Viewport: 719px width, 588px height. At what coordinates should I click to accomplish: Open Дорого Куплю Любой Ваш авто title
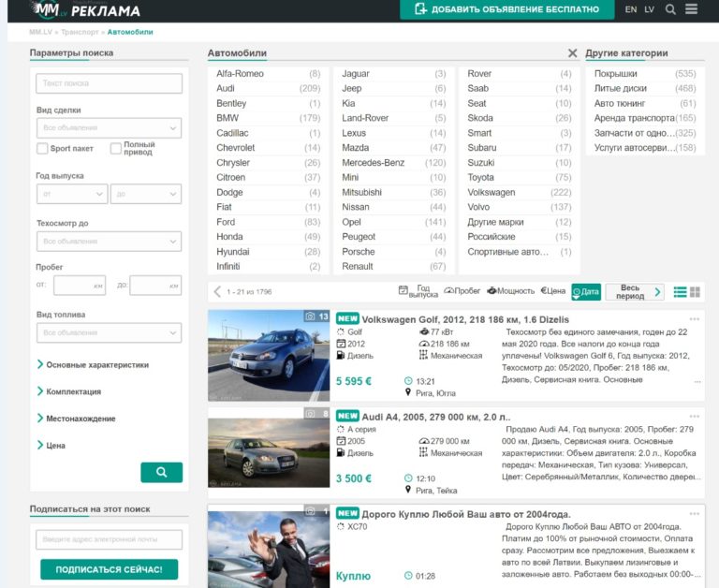click(x=466, y=514)
